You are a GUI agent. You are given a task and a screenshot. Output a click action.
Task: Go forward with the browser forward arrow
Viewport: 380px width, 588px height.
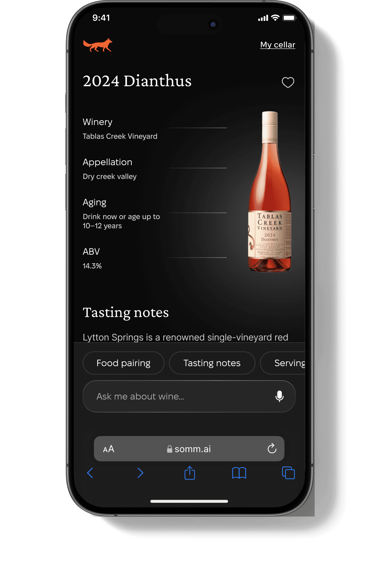pyautogui.click(x=140, y=473)
